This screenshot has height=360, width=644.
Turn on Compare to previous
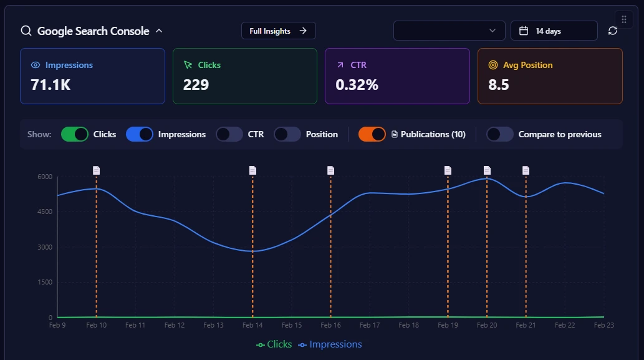coord(500,134)
